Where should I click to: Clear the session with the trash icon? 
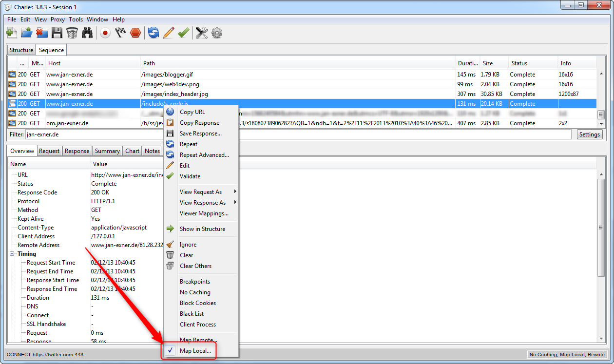72,33
